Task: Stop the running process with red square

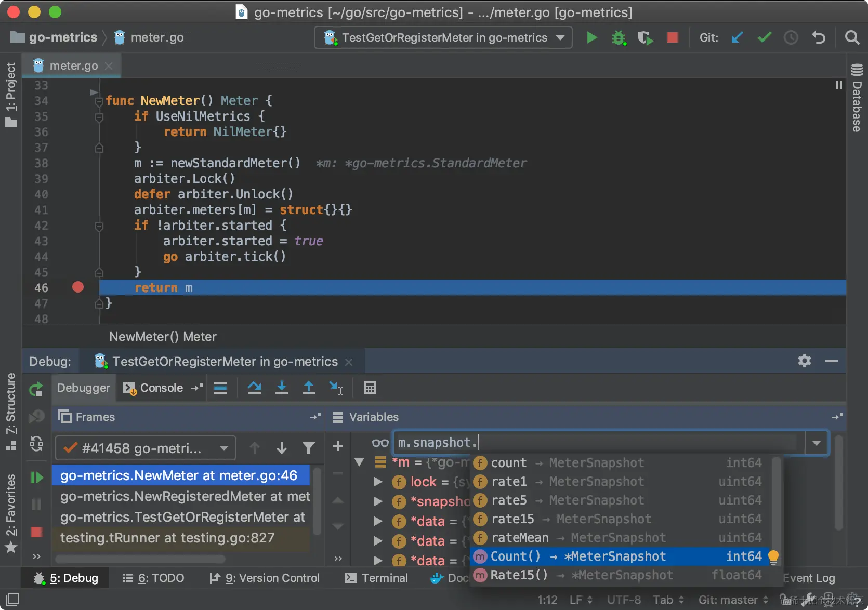Action: tap(672, 38)
